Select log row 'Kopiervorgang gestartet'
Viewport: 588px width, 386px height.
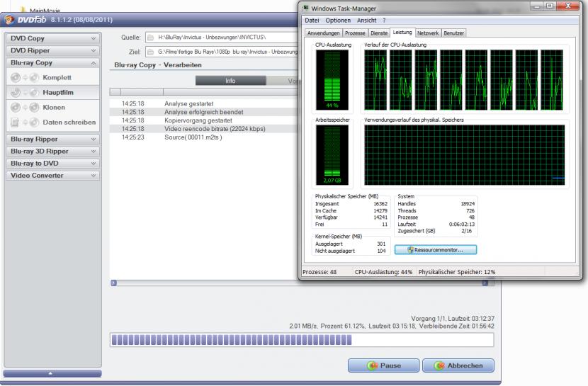point(204,120)
